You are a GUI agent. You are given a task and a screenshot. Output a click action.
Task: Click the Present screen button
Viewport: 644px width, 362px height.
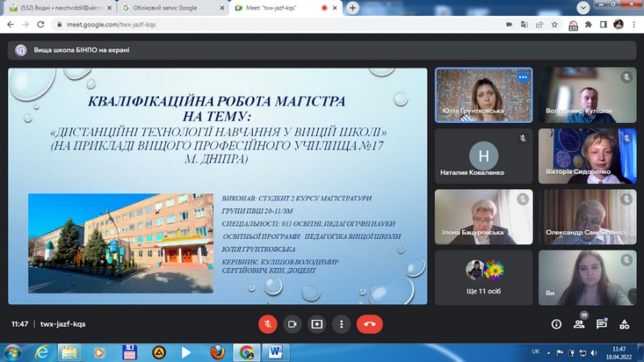(x=317, y=323)
